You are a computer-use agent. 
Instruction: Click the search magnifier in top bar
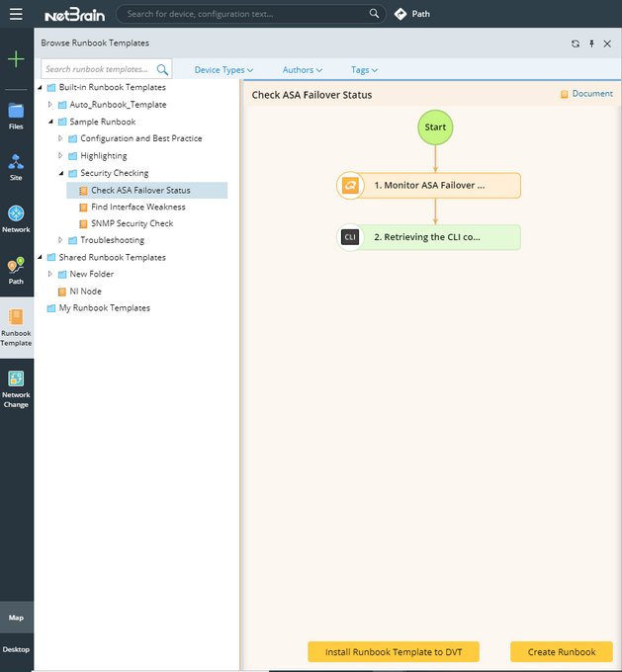[374, 13]
